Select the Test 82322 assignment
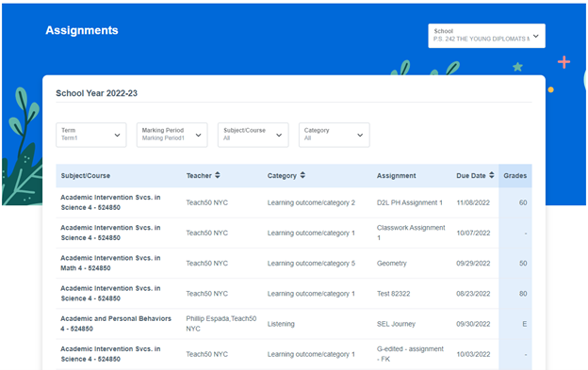This screenshot has height=370, width=588. (x=393, y=294)
